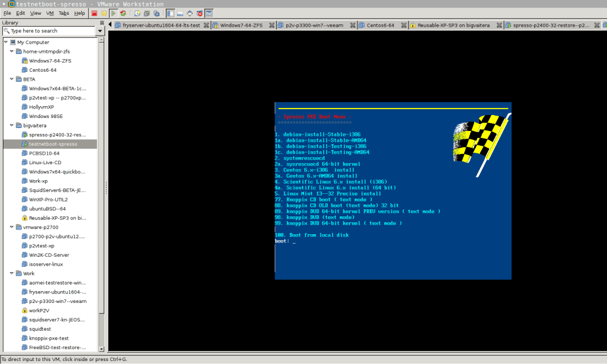607x364 pixels.
Task: Switch to fryserver-ubuntu1604-64-lts-test tab
Action: tap(161, 25)
